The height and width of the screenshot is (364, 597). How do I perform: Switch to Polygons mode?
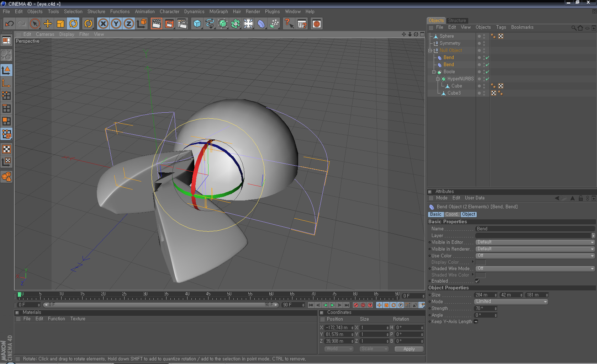click(x=6, y=122)
